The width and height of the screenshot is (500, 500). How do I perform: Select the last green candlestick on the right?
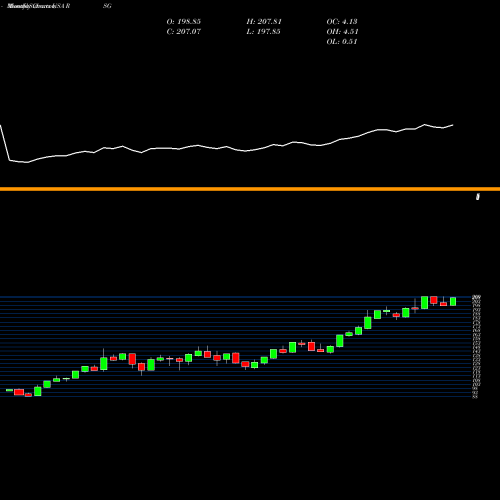click(x=453, y=301)
